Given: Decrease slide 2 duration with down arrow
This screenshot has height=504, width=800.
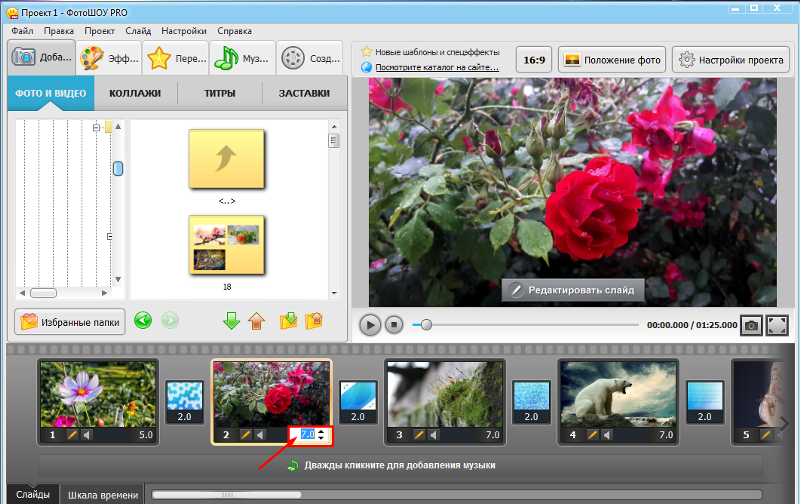Looking at the screenshot, I should pos(321,438).
